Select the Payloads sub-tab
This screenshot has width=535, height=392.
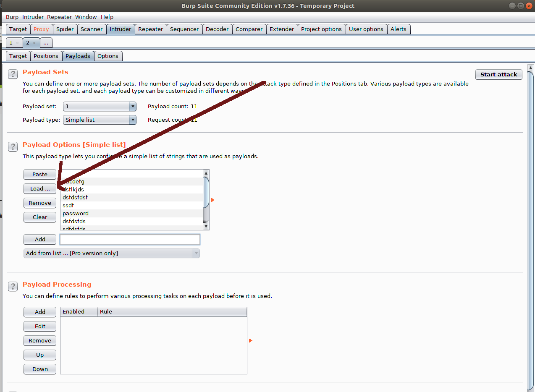(78, 56)
